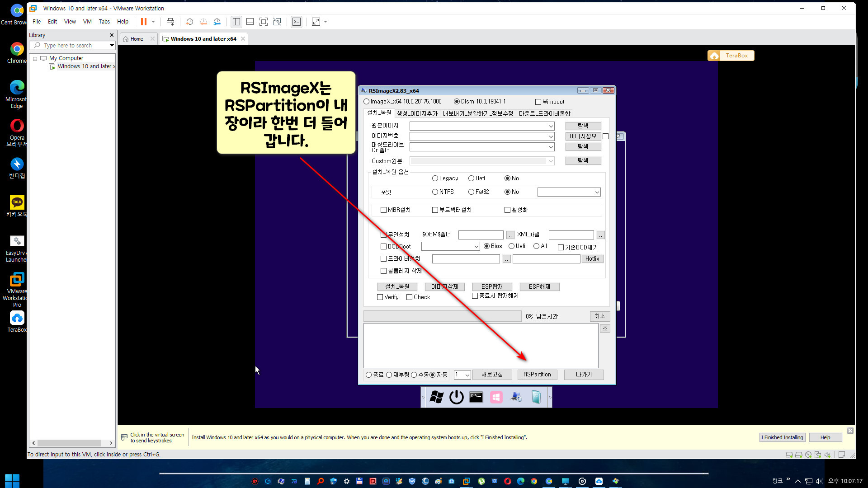The width and height of the screenshot is (868, 488).
Task: Enable the 기존BCD제거 checkbox
Action: coord(561,248)
